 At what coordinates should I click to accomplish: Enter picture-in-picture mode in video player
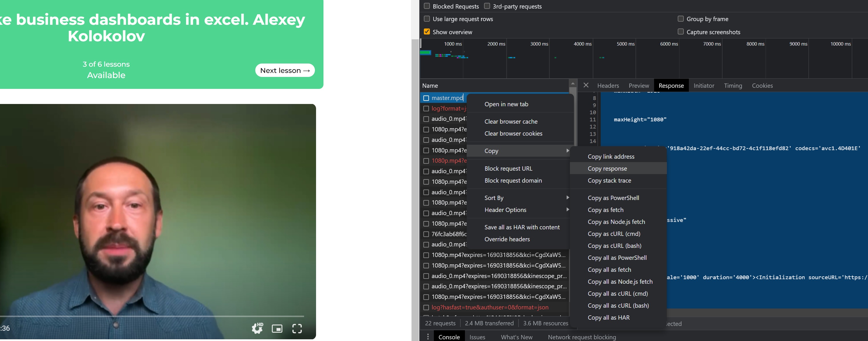[277, 328]
